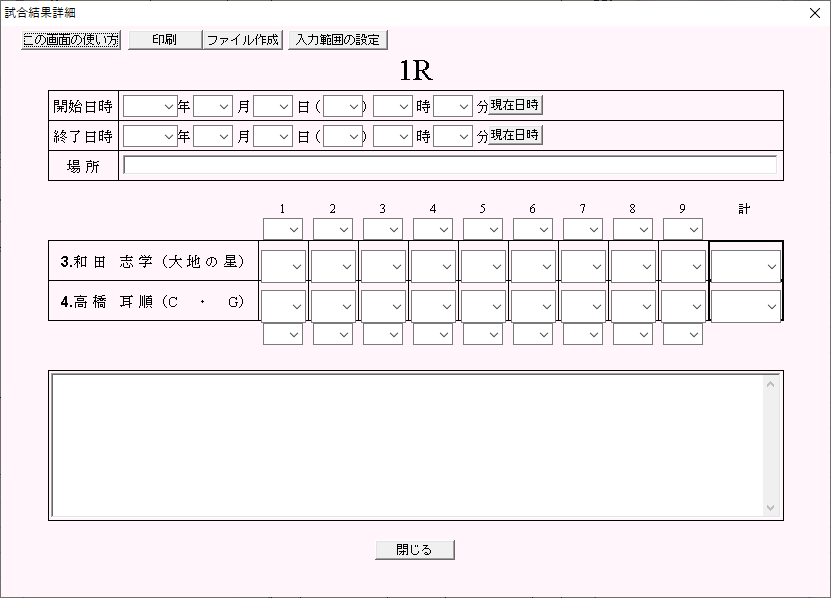Open 和田 志学 inning 3 score dropdown
This screenshot has height=598, width=831.
(383, 266)
